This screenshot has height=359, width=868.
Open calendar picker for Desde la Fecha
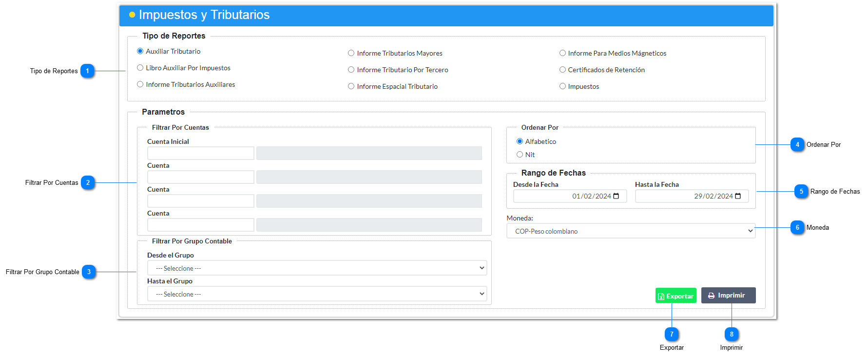(616, 196)
